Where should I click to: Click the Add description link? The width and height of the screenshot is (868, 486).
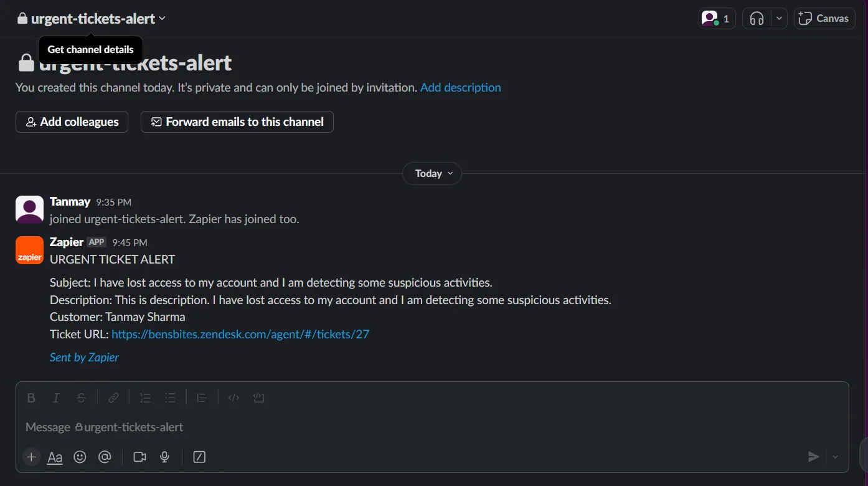pyautogui.click(x=461, y=88)
